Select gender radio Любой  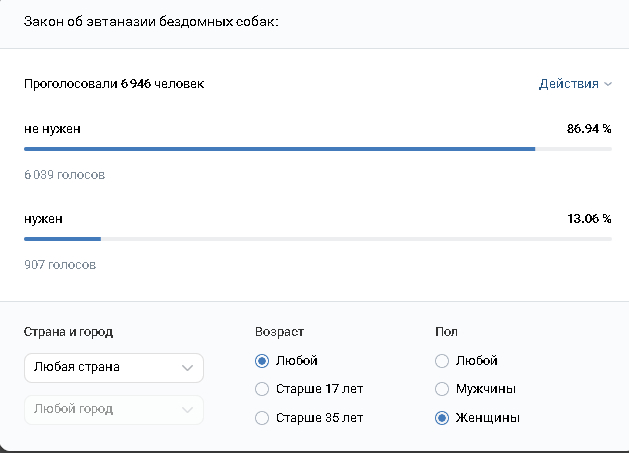pos(442,361)
